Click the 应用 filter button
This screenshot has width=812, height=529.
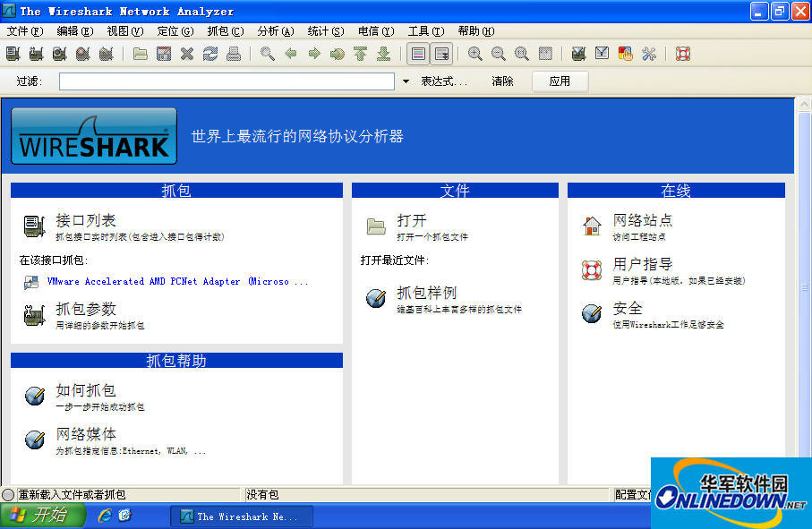[560, 81]
